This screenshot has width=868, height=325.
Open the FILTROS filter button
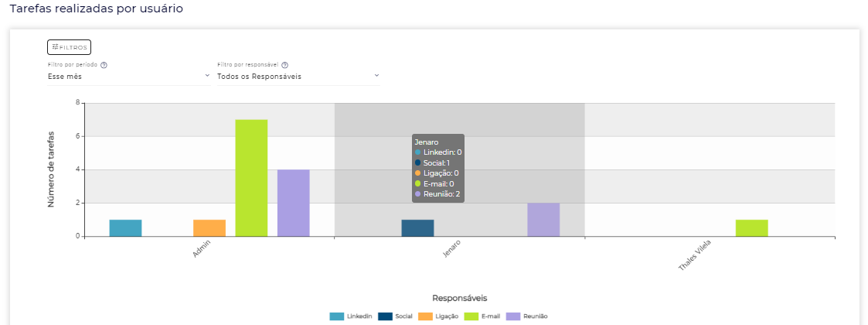point(70,47)
